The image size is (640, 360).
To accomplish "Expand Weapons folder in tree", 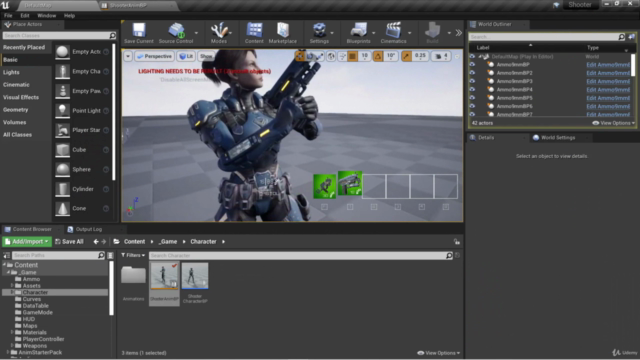I will 12,346.
